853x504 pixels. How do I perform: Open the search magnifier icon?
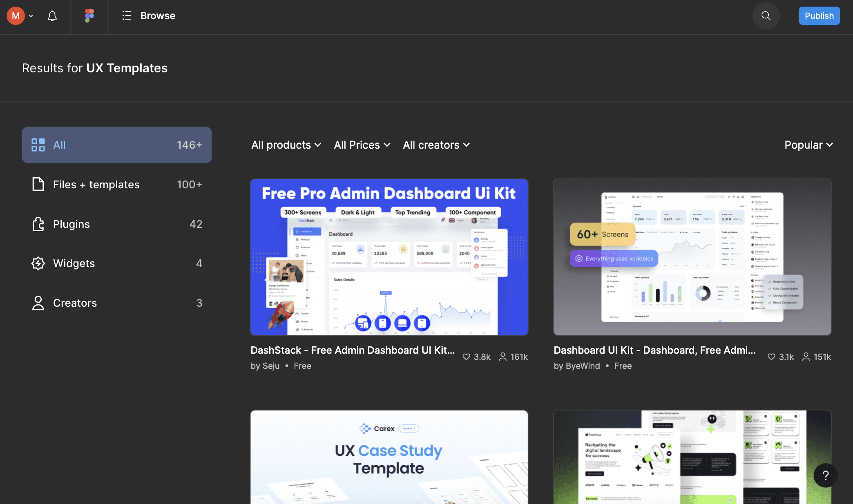pyautogui.click(x=766, y=16)
